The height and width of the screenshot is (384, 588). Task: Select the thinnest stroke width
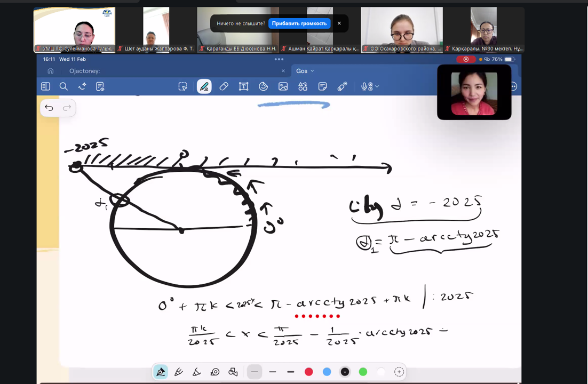[255, 372]
